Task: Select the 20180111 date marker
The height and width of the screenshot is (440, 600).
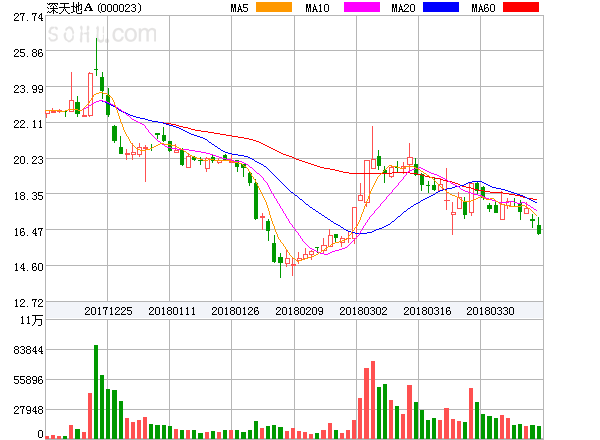Action: click(172, 311)
